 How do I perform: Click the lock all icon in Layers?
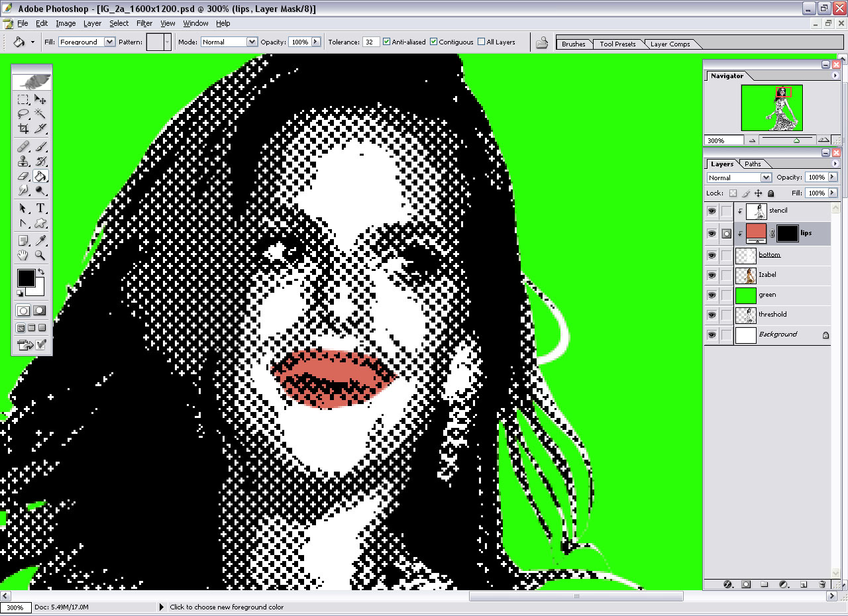pyautogui.click(x=770, y=193)
